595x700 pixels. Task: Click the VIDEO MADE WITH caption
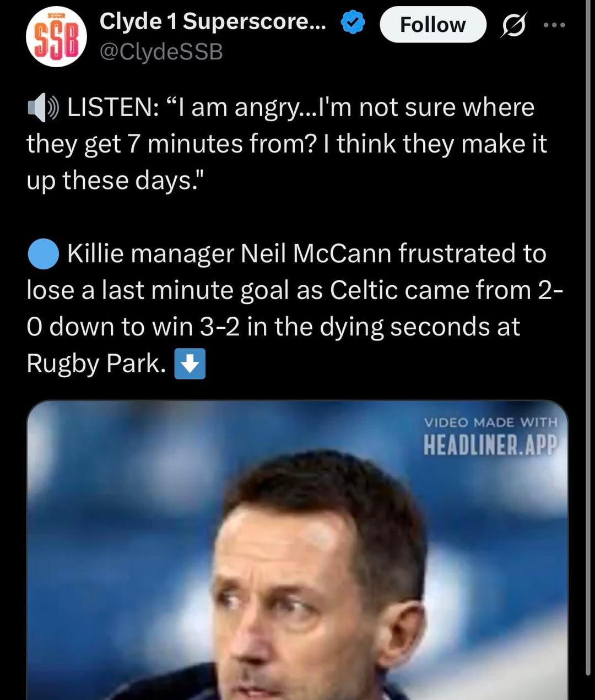tap(491, 422)
